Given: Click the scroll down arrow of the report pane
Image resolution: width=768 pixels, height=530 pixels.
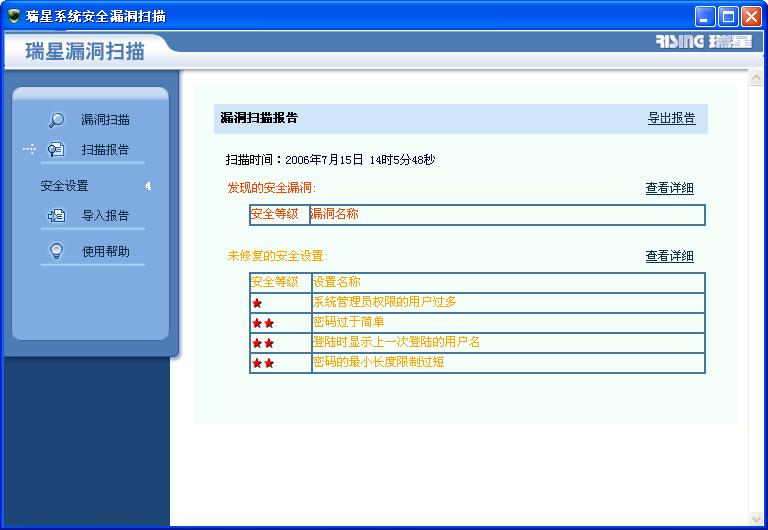Looking at the screenshot, I should (756, 518).
